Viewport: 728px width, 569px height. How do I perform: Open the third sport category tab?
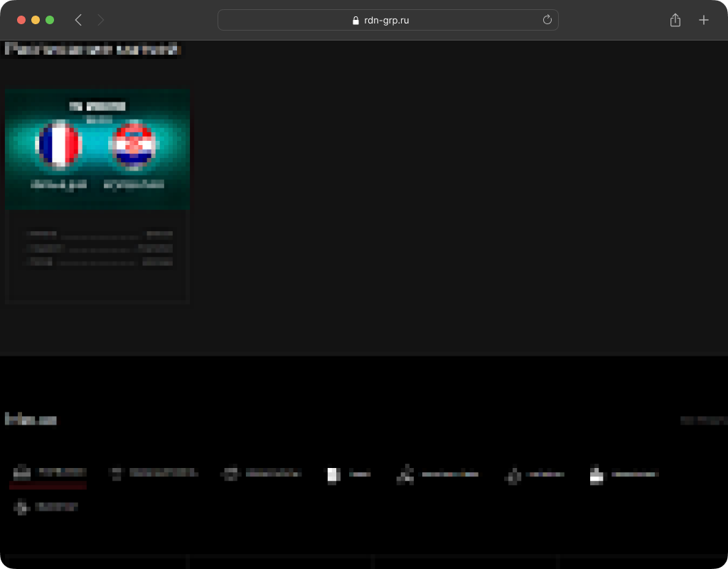pos(261,473)
